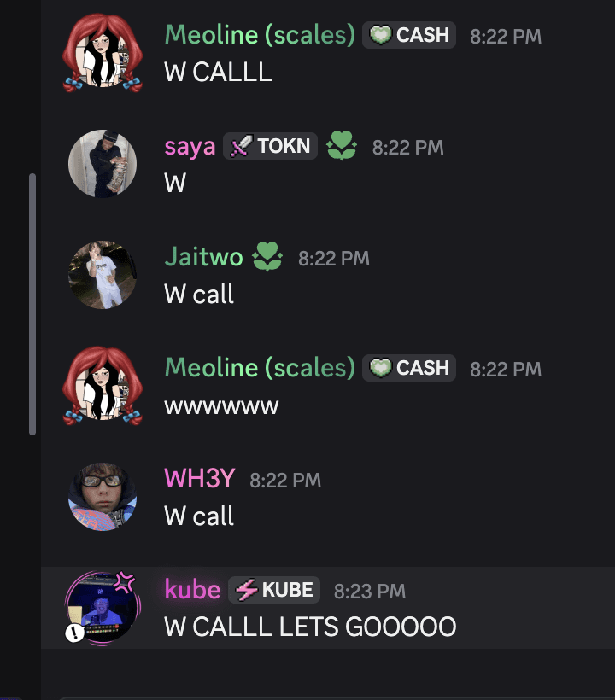Click WH3Y's avatar with glasses

tap(102, 497)
